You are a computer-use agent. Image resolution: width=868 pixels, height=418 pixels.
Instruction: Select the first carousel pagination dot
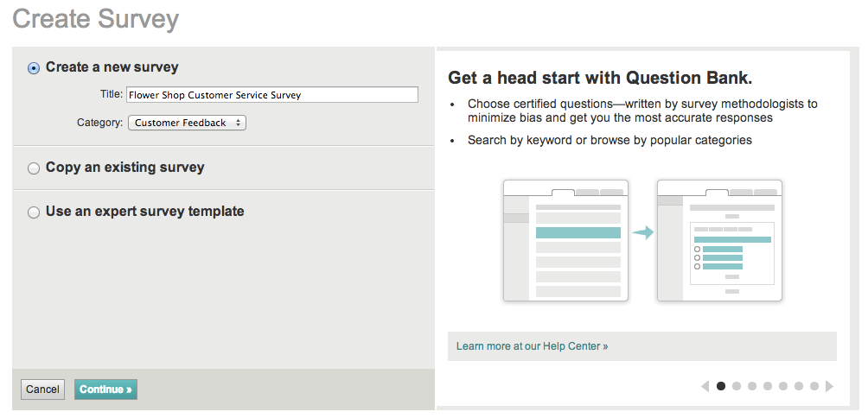(721, 386)
